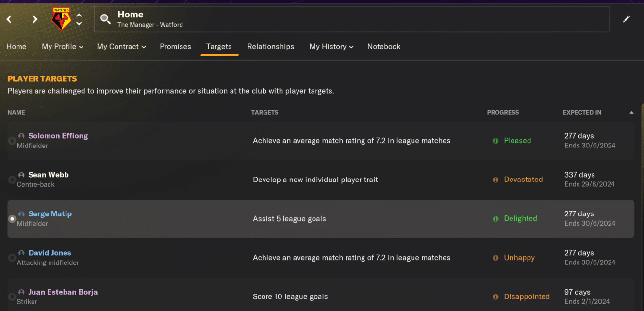Select David Jones row radio button
The height and width of the screenshot is (311, 644).
point(12,258)
